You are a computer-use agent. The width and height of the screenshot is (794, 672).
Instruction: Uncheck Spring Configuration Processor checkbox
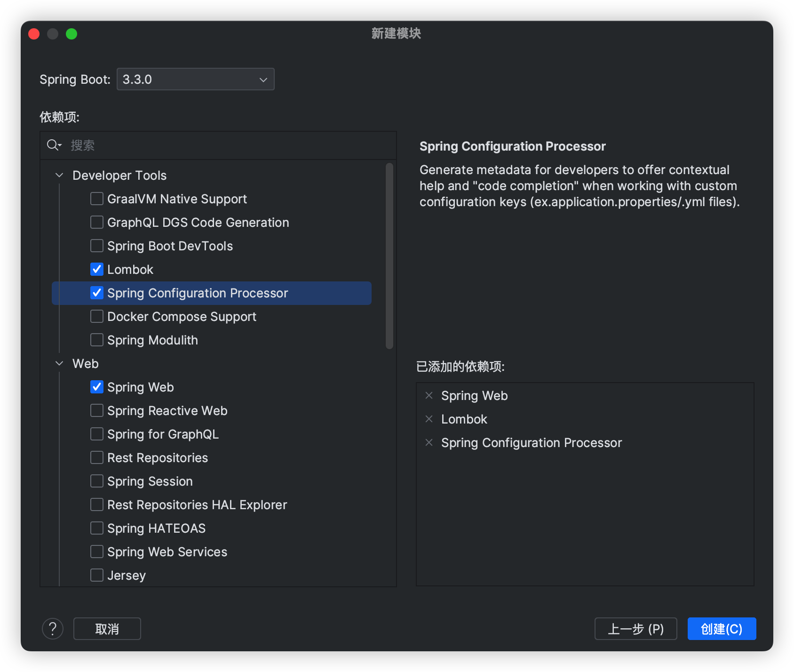(x=97, y=293)
